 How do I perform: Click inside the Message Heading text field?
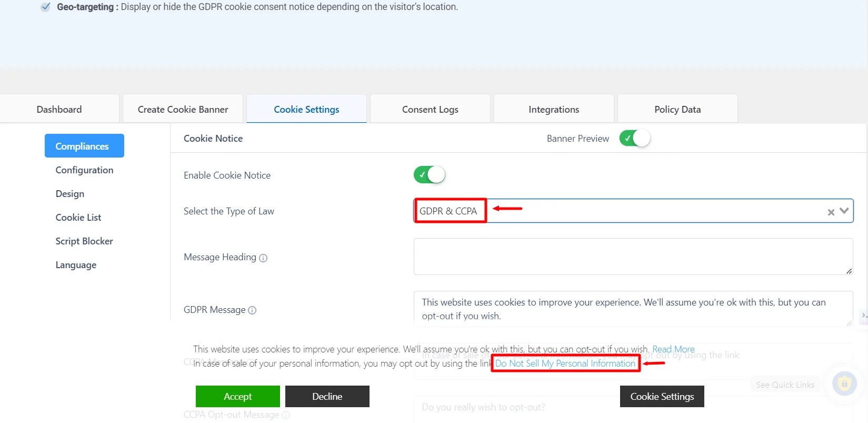pos(633,257)
